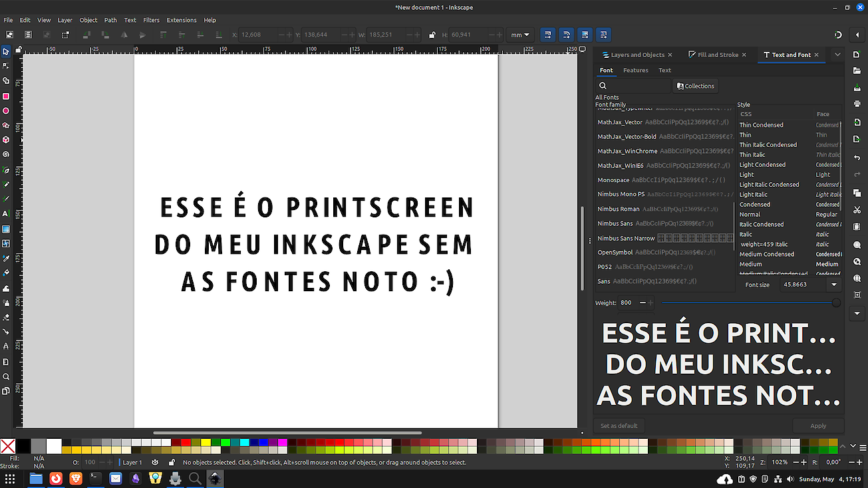Select the Star and Polygon tool

pos(6,125)
